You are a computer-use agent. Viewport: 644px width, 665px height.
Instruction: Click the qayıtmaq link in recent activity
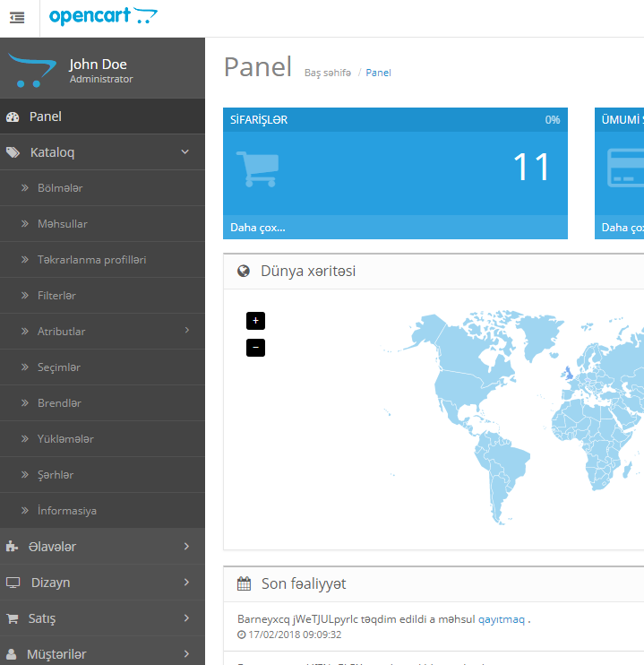pos(502,619)
